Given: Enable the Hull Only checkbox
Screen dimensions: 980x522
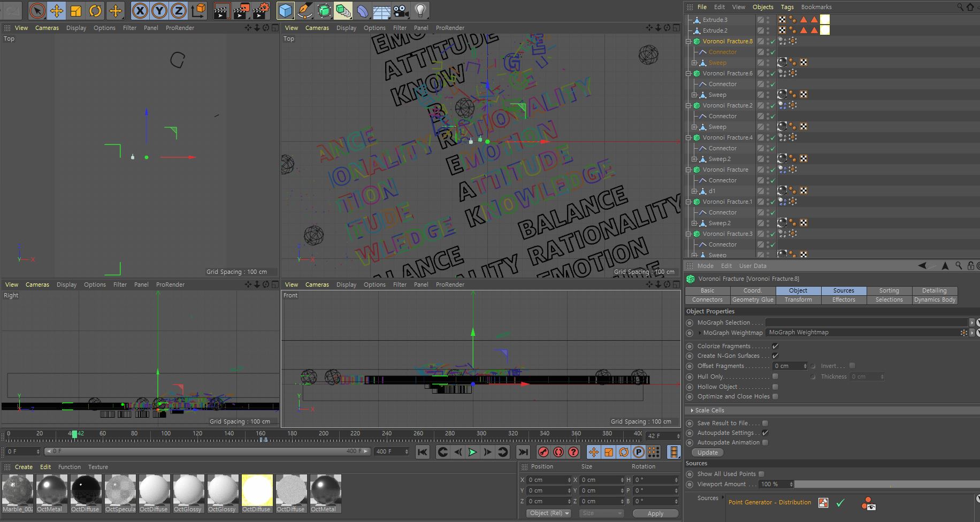Looking at the screenshot, I should [775, 377].
